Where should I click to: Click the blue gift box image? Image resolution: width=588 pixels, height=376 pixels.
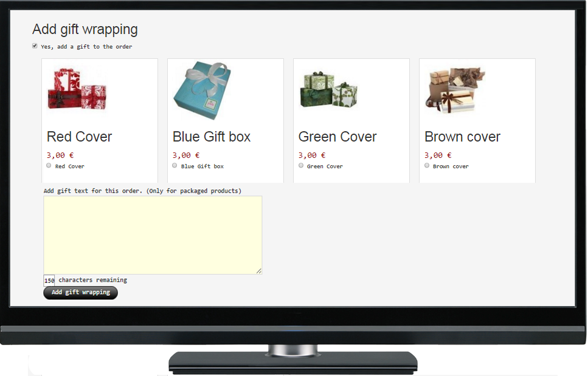point(202,91)
